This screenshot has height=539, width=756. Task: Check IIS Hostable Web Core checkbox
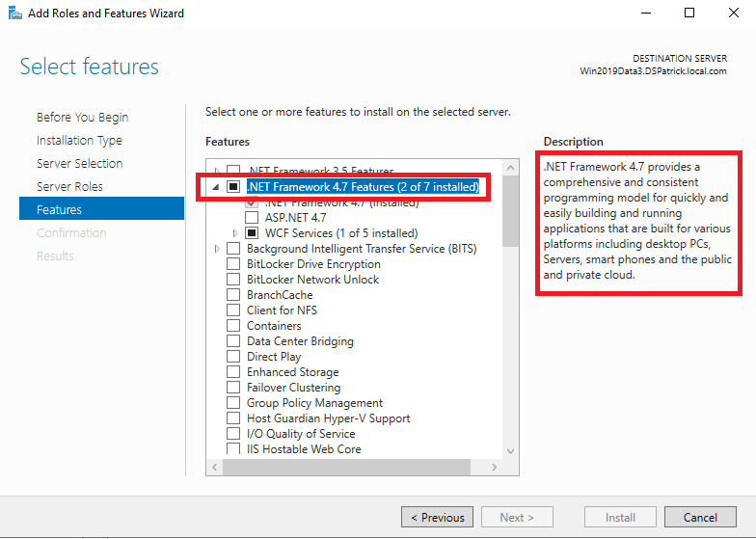pos(233,449)
